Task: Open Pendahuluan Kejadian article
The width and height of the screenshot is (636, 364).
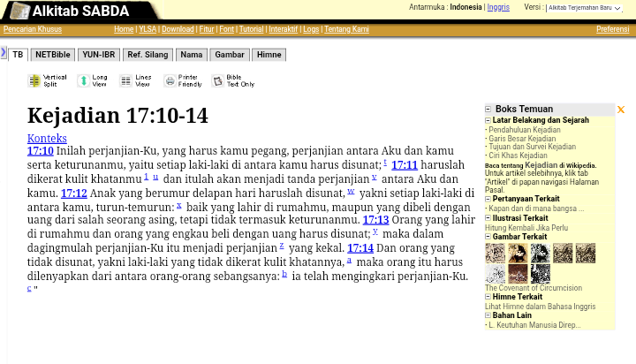Action: point(525,130)
